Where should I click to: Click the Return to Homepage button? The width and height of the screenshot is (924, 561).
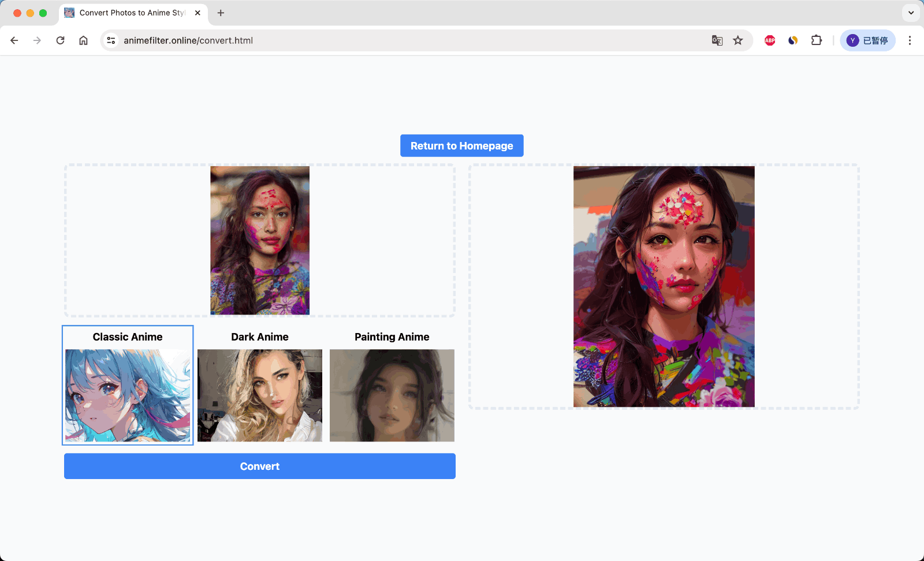[461, 146]
